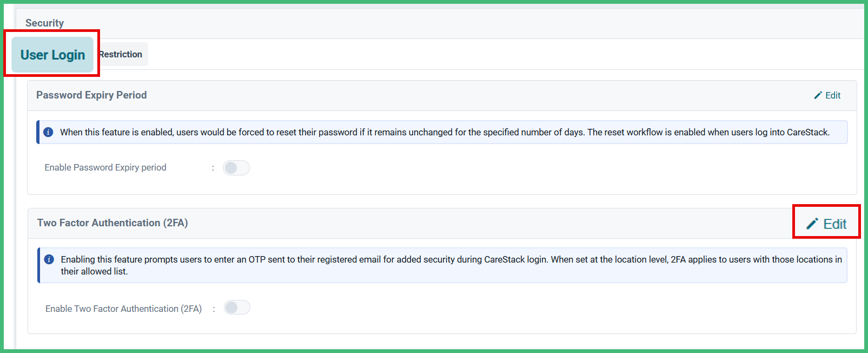Viewport: 868px width, 353px height.
Task: Enable the Password Expiry period toggle
Action: [x=236, y=167]
